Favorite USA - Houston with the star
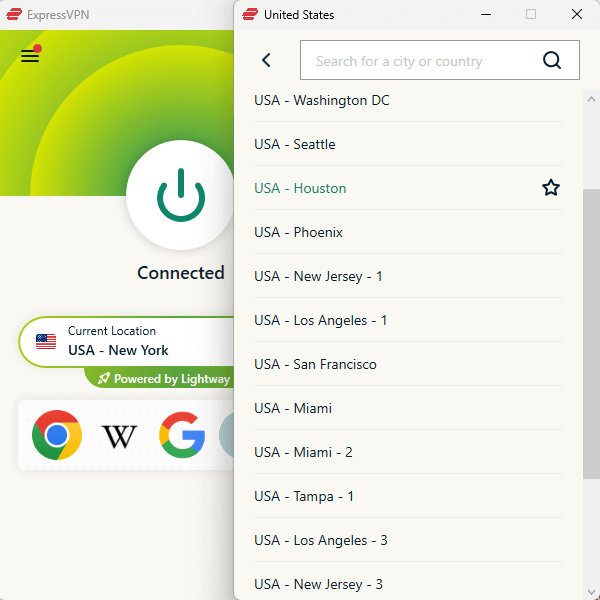Screen dimensions: 600x600 coord(551,188)
